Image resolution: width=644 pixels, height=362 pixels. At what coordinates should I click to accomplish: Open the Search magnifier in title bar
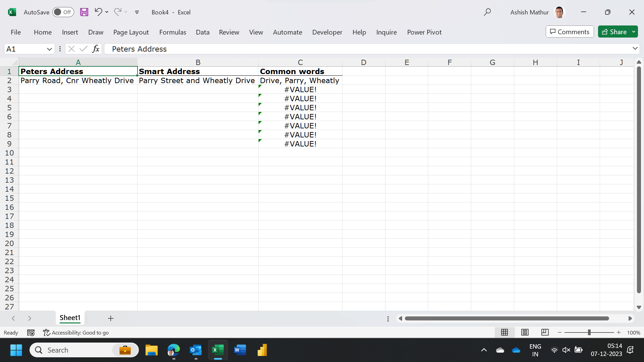click(487, 12)
